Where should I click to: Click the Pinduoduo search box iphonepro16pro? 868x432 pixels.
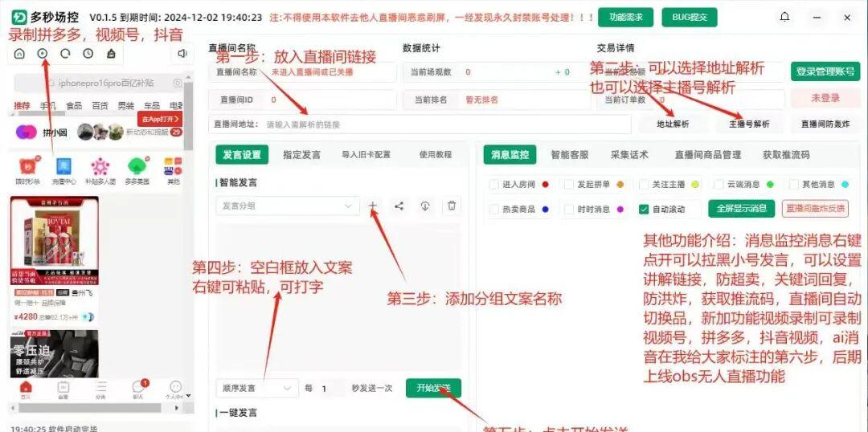pyautogui.click(x=99, y=84)
